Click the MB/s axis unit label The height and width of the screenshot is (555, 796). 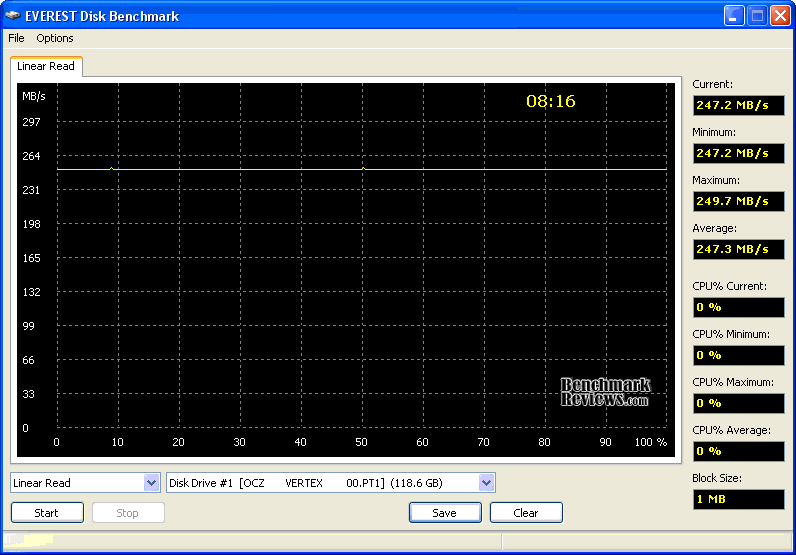tap(34, 96)
